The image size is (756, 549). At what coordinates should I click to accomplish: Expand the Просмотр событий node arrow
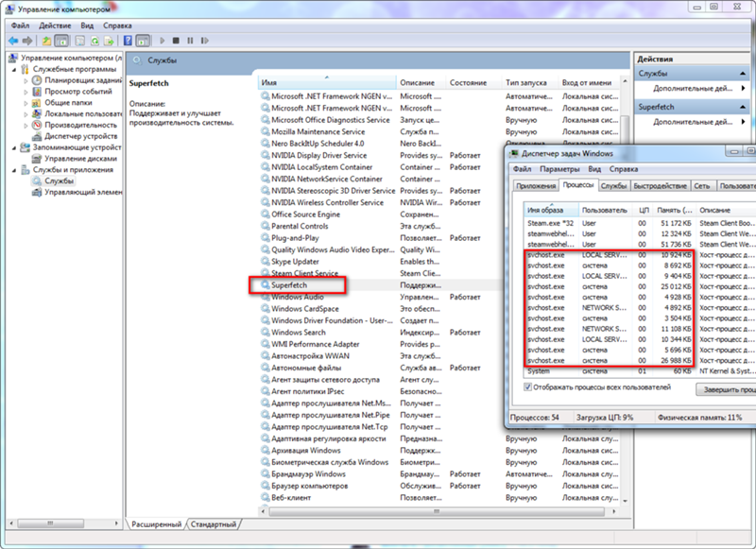[x=26, y=92]
